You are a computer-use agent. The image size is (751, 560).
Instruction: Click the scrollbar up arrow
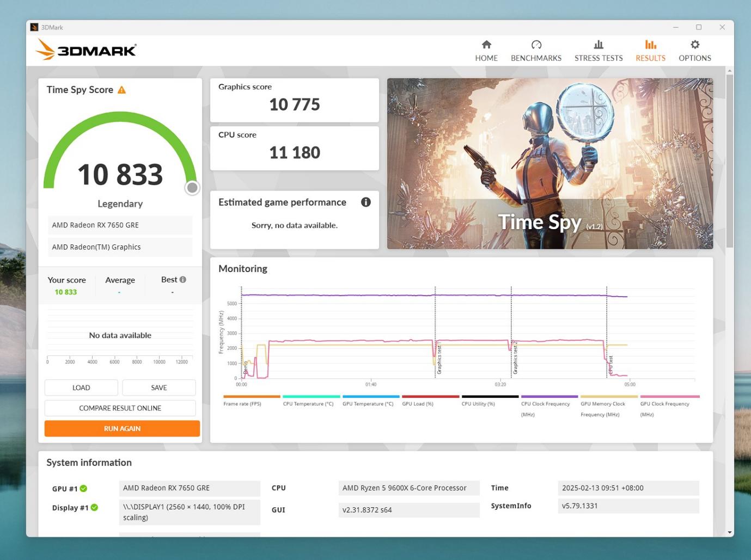pyautogui.click(x=730, y=70)
